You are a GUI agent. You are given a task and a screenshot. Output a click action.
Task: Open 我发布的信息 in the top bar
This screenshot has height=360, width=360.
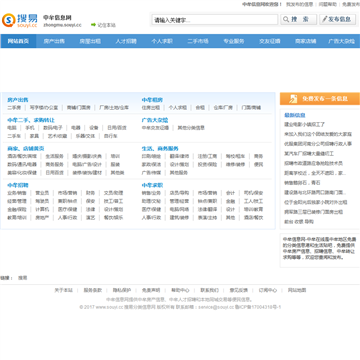click(x=300, y=4)
